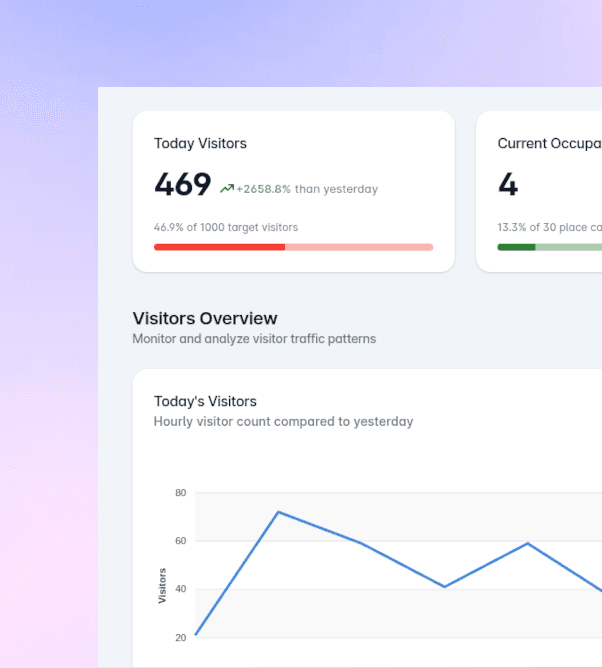
Task: Click the chart's second peak near 60
Action: [527, 543]
